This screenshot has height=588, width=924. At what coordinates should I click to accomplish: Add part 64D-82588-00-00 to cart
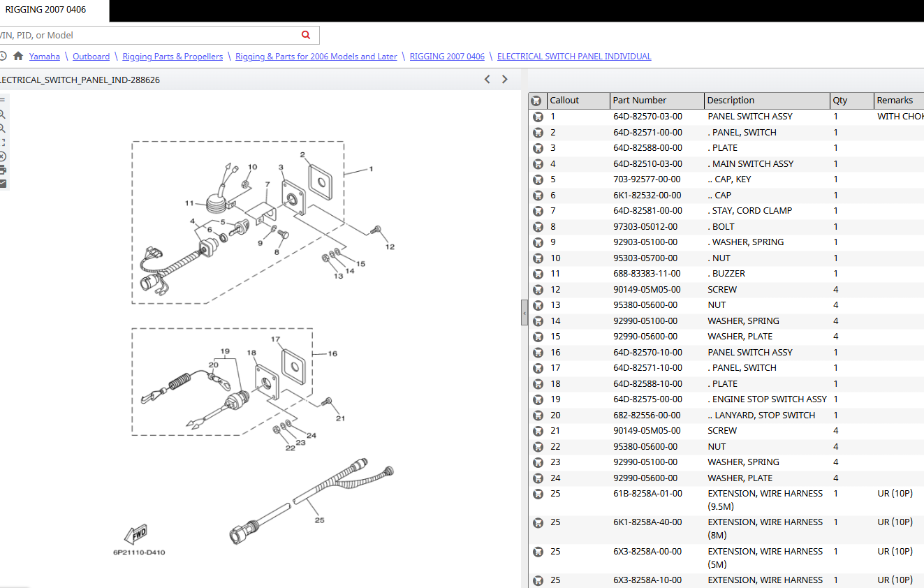coord(538,148)
